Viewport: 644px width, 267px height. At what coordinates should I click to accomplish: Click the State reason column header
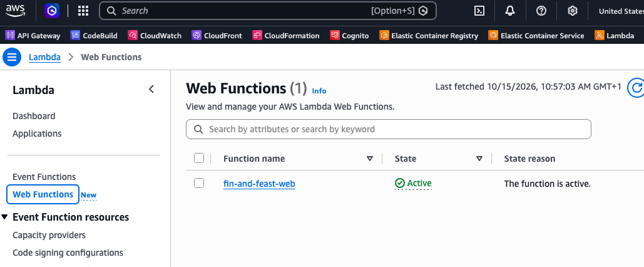529,159
